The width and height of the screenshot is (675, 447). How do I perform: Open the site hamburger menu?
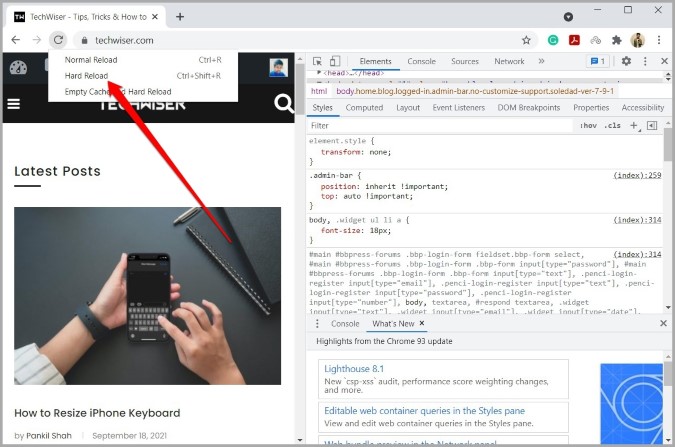14,104
